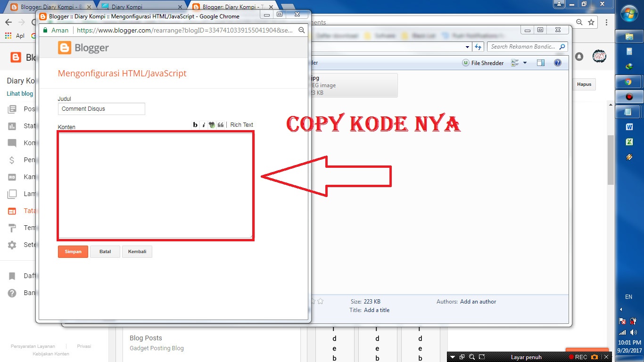Open Calculator from taskbar
This screenshot has height=362, width=644.
(629, 51)
